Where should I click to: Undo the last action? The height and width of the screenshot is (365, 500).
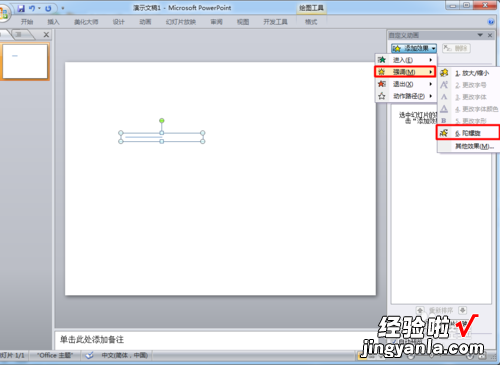click(x=32, y=8)
